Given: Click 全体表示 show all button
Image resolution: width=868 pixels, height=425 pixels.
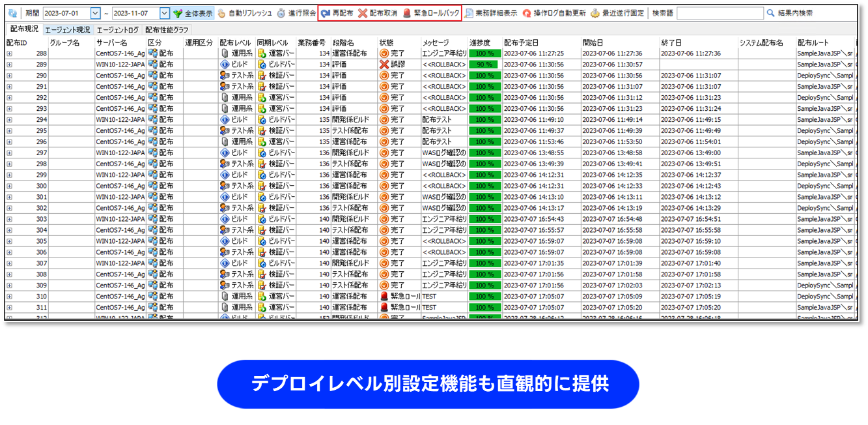Looking at the screenshot, I should pyautogui.click(x=193, y=13).
